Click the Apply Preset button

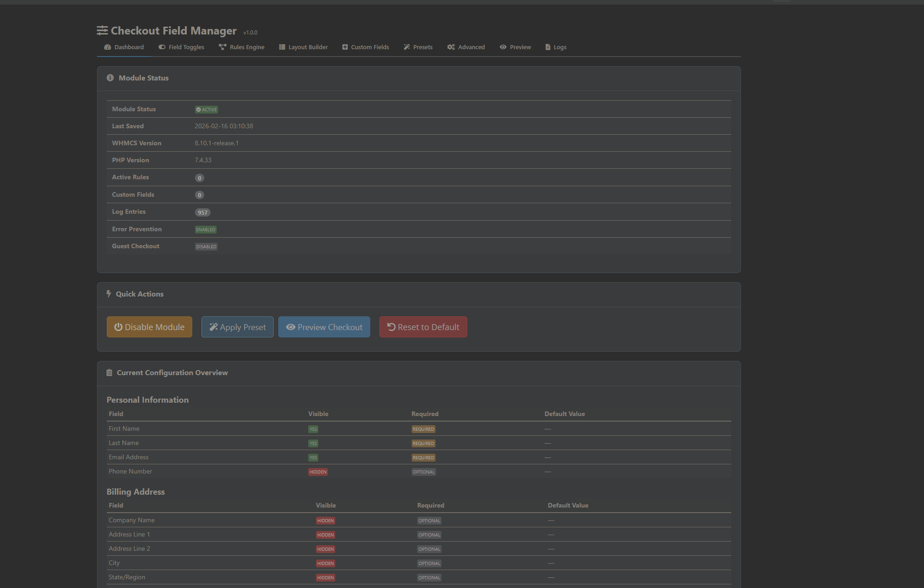pos(237,327)
